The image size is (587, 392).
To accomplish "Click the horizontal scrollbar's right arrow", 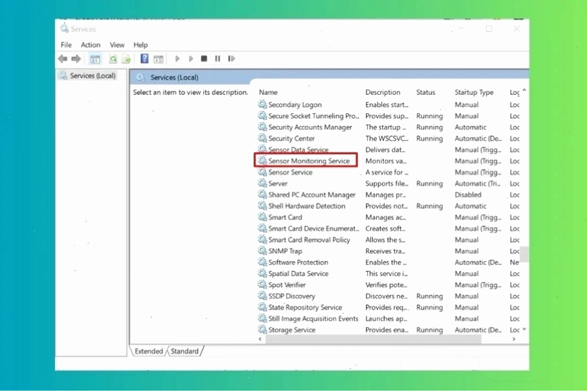I will point(514,339).
